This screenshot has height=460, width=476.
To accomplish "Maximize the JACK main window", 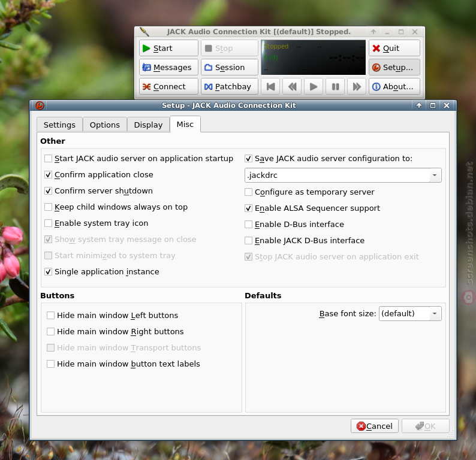I will click(401, 32).
